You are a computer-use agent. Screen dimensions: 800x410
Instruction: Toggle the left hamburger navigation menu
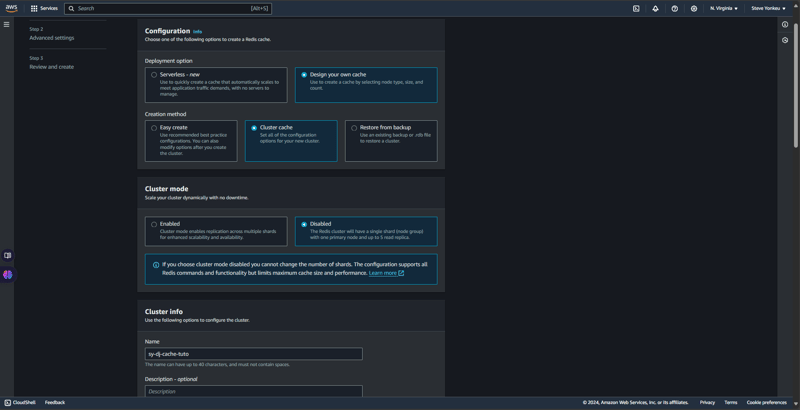pyautogui.click(x=7, y=24)
